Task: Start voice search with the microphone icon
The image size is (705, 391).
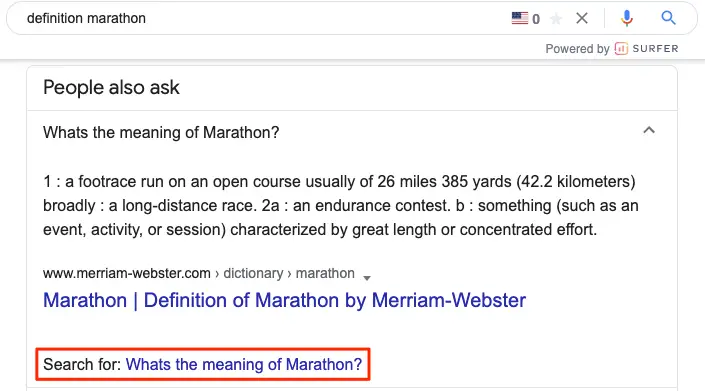Action: 627,18
